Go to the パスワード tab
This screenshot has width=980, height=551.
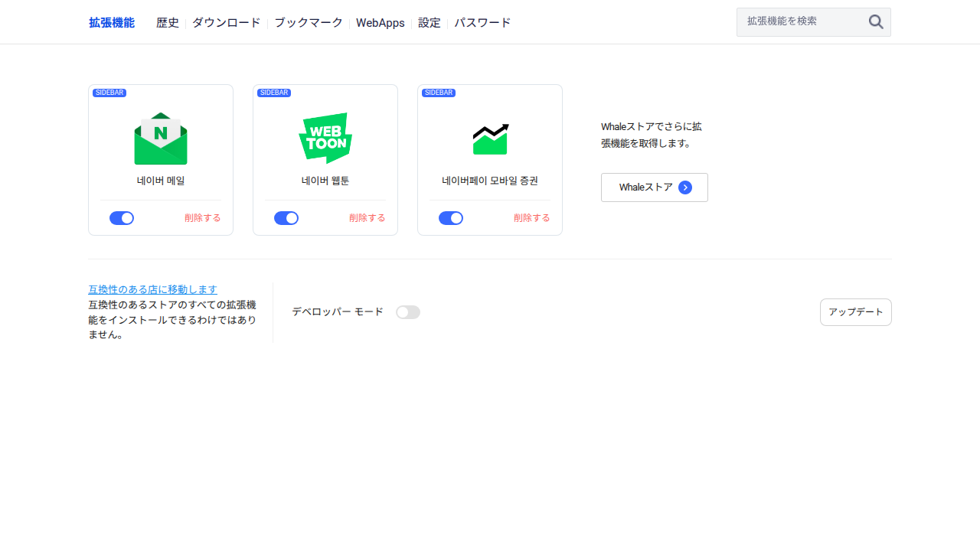point(482,23)
